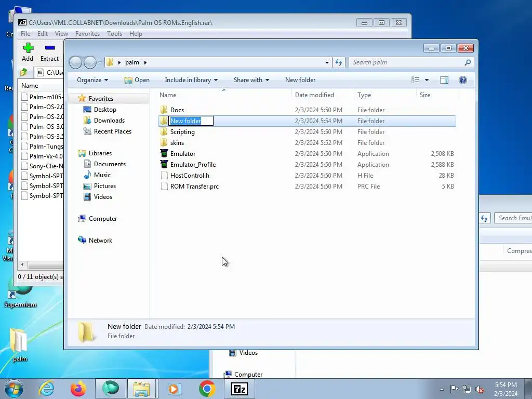
Task: Select the Scripting folder icon
Action: pyautogui.click(x=164, y=131)
